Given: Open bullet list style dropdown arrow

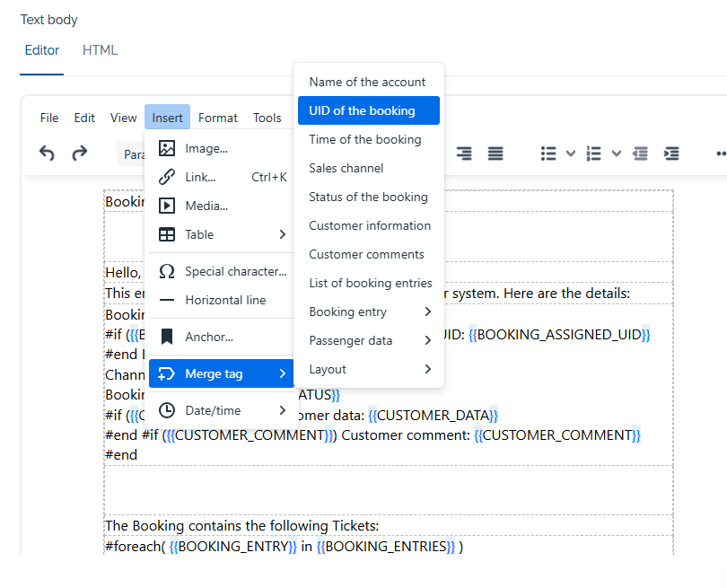Looking at the screenshot, I should tap(571, 154).
